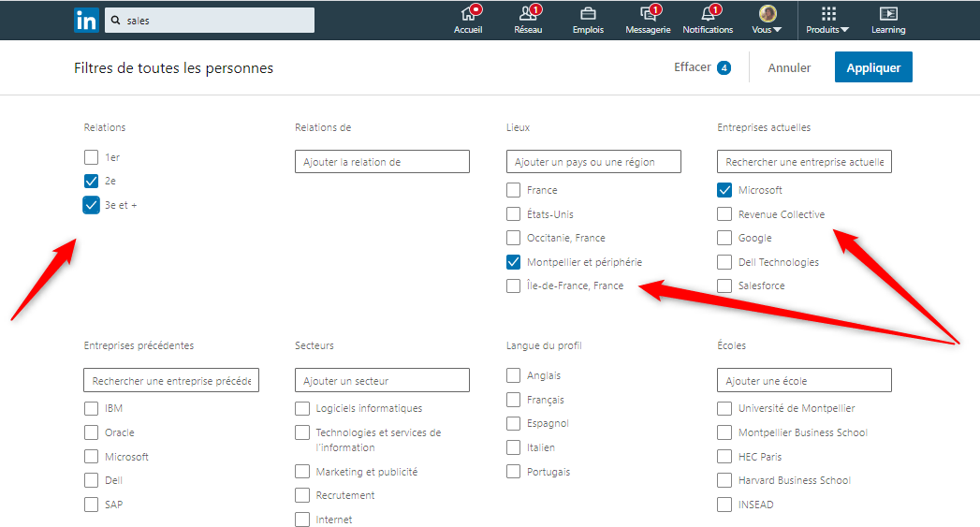Image resolution: width=980 pixels, height=527 pixels.
Task: Check Microsoft under Entreprises précédentes
Action: (x=91, y=457)
